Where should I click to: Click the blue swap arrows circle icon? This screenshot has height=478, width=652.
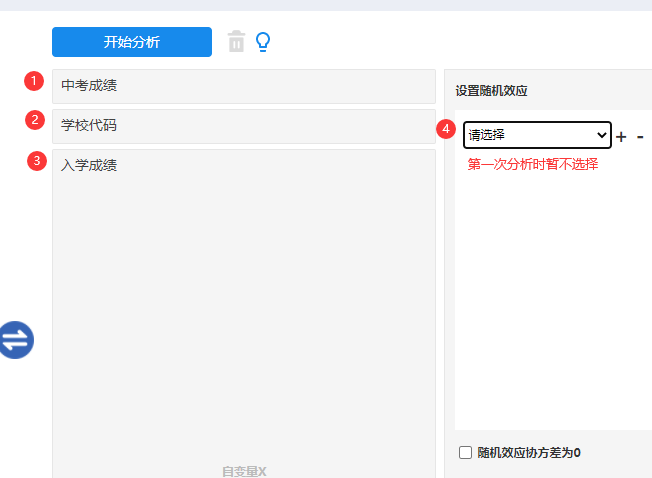pyautogui.click(x=17, y=340)
